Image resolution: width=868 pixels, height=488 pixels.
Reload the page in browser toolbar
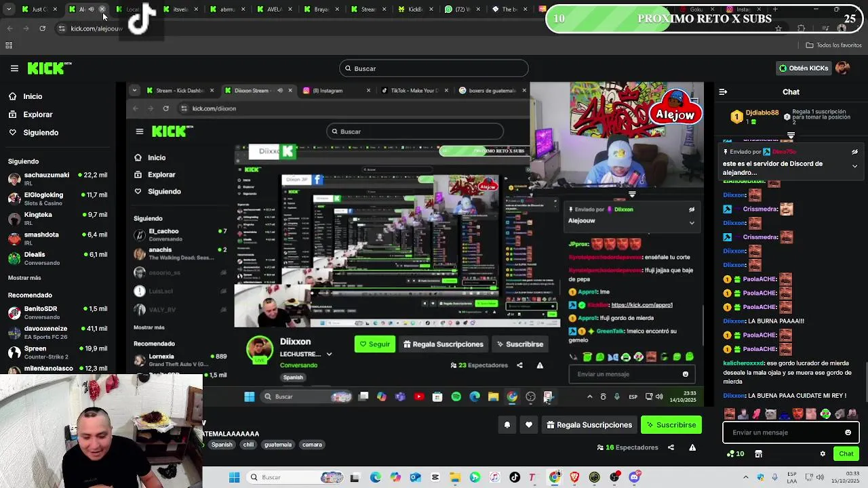click(42, 28)
